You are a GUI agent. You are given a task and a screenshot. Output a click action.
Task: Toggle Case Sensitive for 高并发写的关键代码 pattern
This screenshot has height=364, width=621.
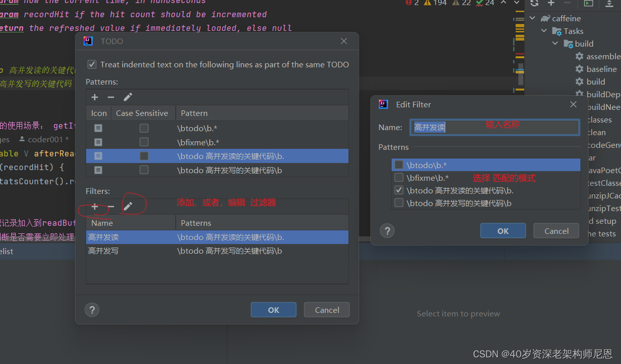[x=144, y=170]
